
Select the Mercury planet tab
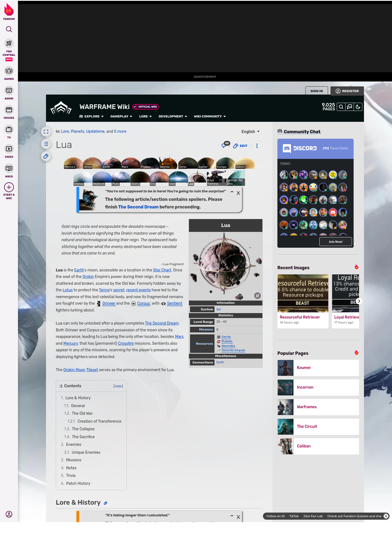pos(73,163)
